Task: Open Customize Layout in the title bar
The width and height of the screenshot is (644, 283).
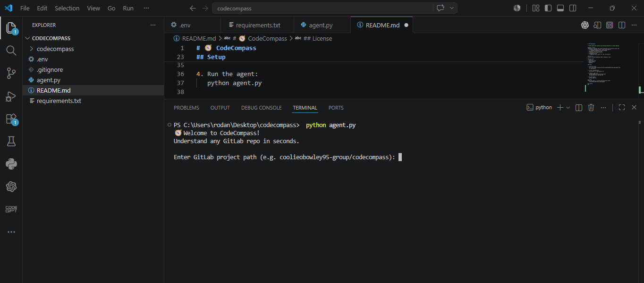Action: [536, 8]
